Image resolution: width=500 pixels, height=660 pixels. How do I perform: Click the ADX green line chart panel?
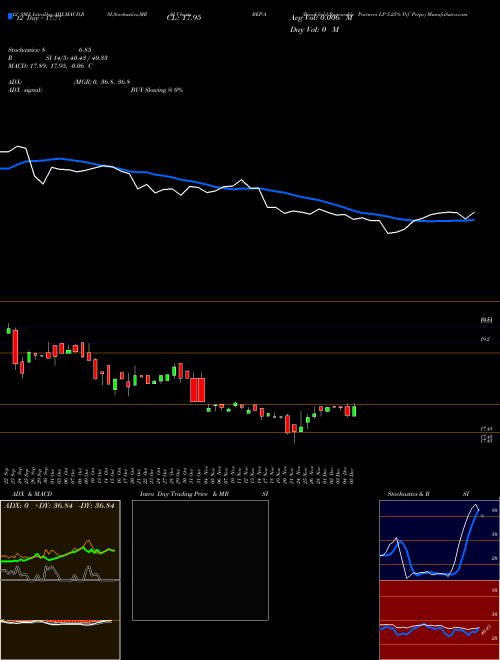click(60, 540)
